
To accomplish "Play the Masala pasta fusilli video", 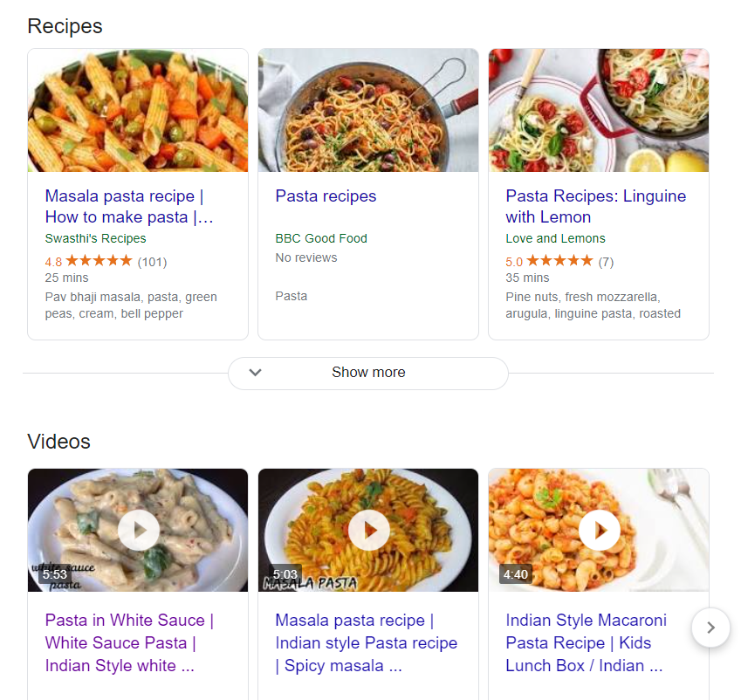I will tap(369, 531).
